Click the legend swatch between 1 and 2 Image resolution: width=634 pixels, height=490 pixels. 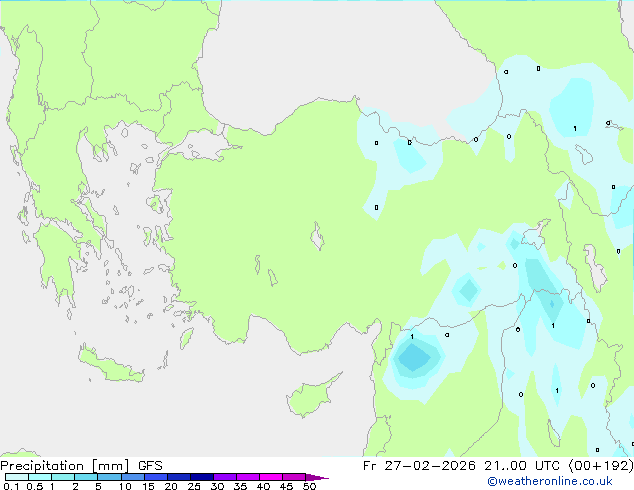[63, 477]
